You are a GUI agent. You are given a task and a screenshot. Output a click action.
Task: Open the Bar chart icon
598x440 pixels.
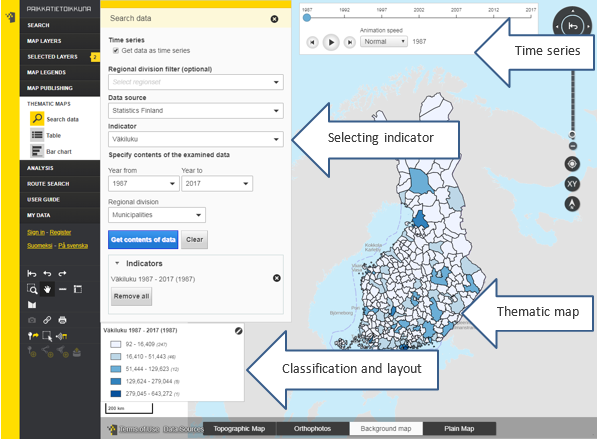(x=37, y=151)
